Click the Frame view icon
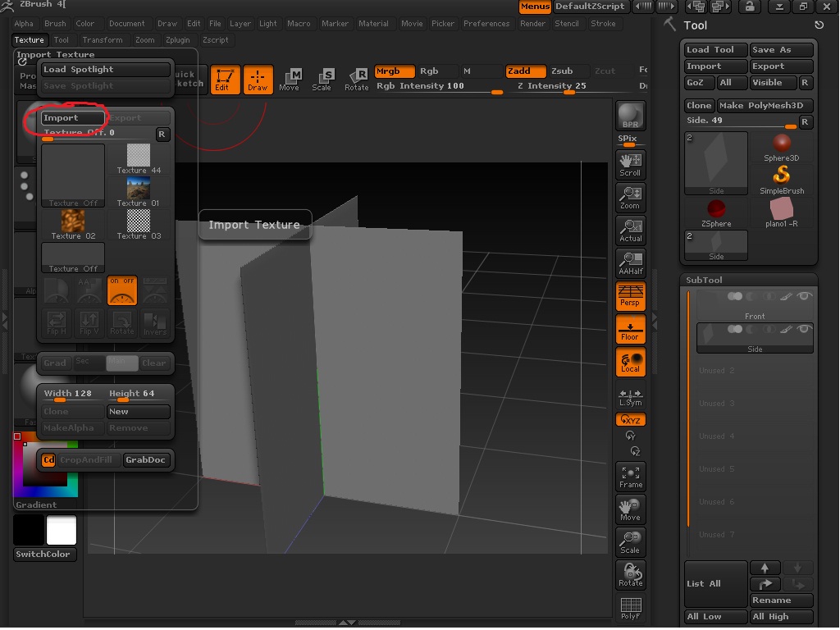Viewport: 840px width, 630px height. tap(631, 477)
